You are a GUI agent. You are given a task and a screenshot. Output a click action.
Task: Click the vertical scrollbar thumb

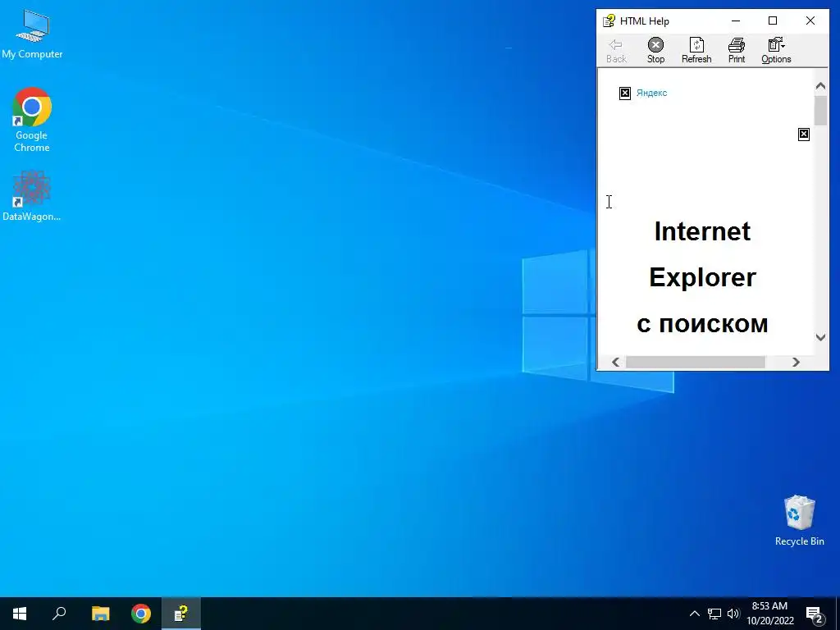tap(820, 111)
